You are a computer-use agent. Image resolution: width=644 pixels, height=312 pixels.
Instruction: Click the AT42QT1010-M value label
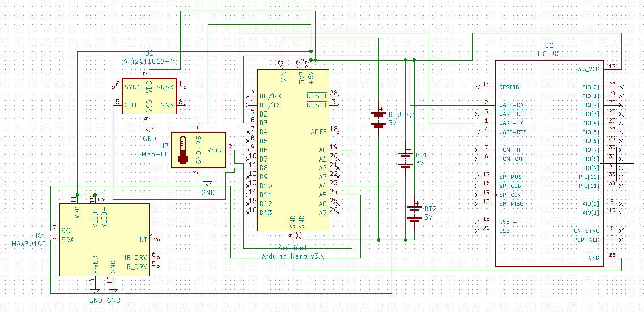[x=149, y=61]
